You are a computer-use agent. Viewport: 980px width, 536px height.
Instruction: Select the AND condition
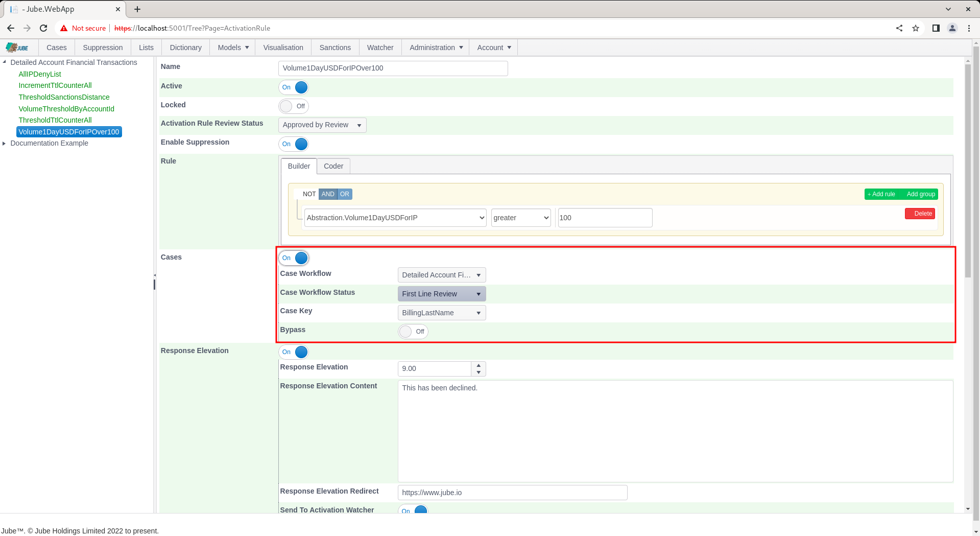coord(328,194)
